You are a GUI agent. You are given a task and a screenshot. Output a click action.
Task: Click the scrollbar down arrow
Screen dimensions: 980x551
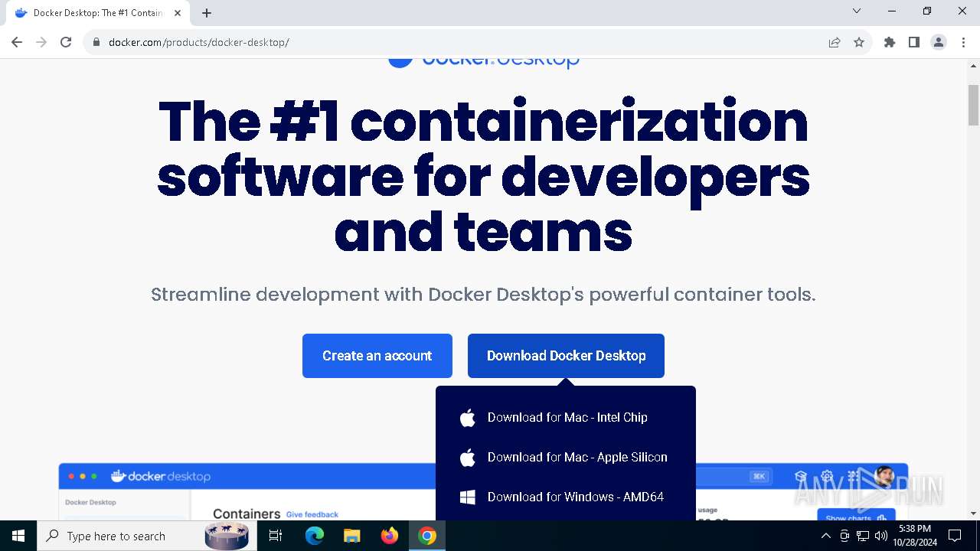[x=973, y=514]
